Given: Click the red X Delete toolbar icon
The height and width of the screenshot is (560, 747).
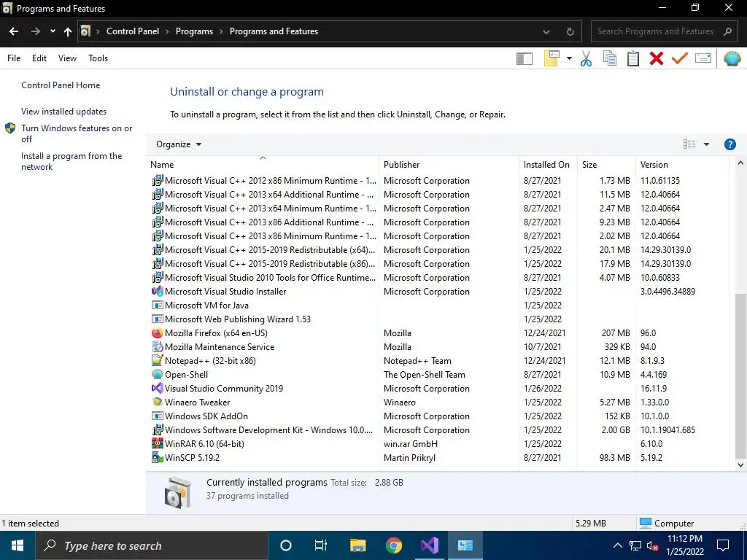Looking at the screenshot, I should 657,58.
